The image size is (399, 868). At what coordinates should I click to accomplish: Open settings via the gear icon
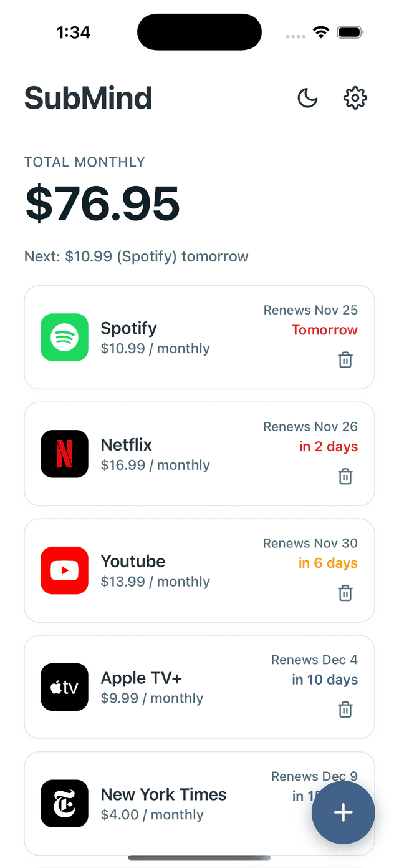pyautogui.click(x=355, y=98)
